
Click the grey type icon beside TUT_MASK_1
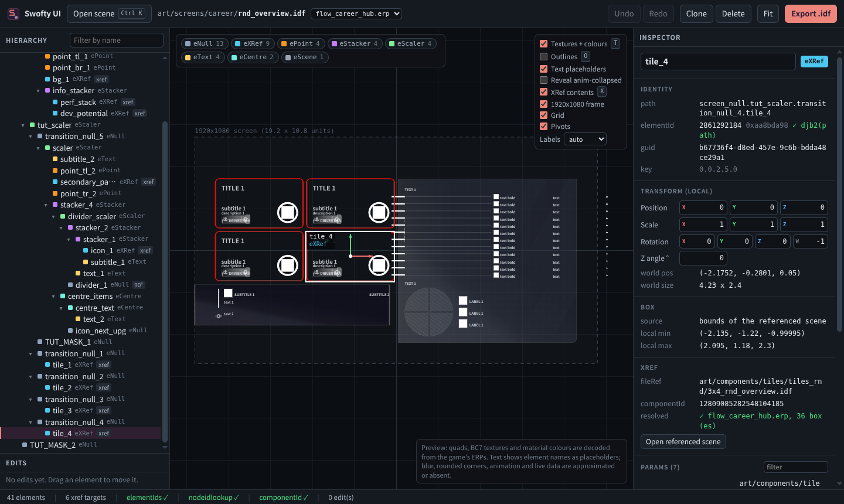tap(40, 342)
